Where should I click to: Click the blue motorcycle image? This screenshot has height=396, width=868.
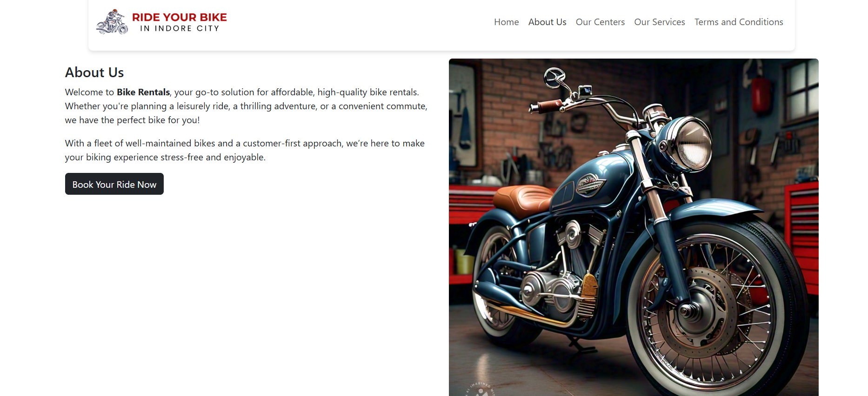[634, 227]
